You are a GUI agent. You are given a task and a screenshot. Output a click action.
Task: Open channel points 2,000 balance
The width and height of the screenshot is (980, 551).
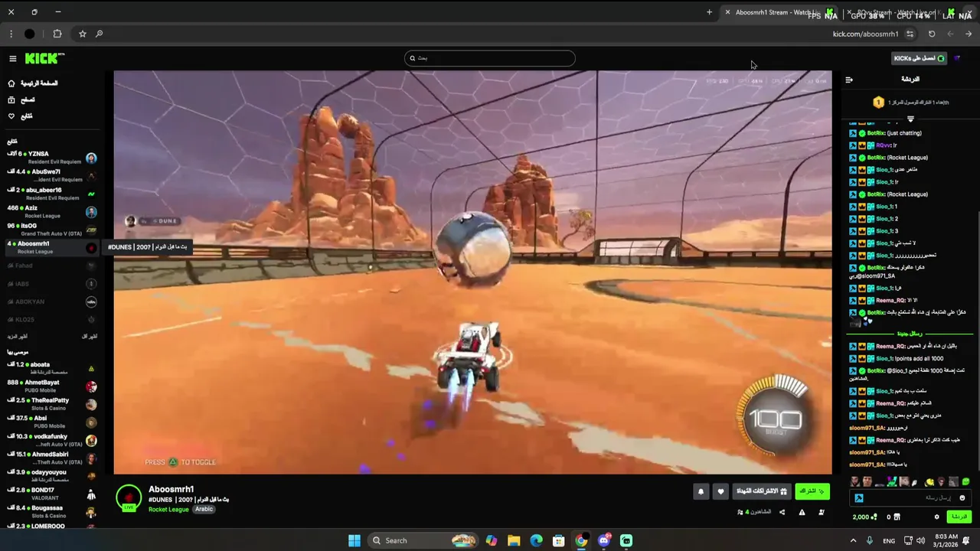[865, 517]
